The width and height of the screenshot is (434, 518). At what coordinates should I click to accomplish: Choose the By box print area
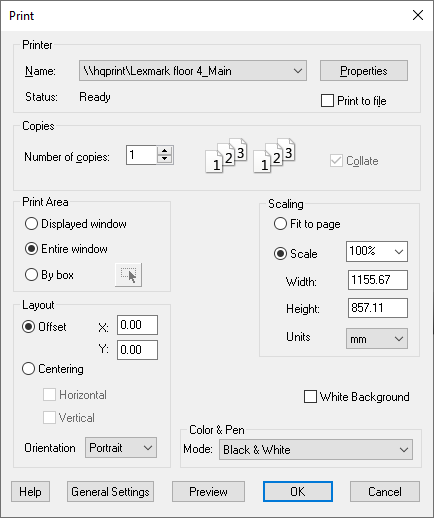point(31,275)
